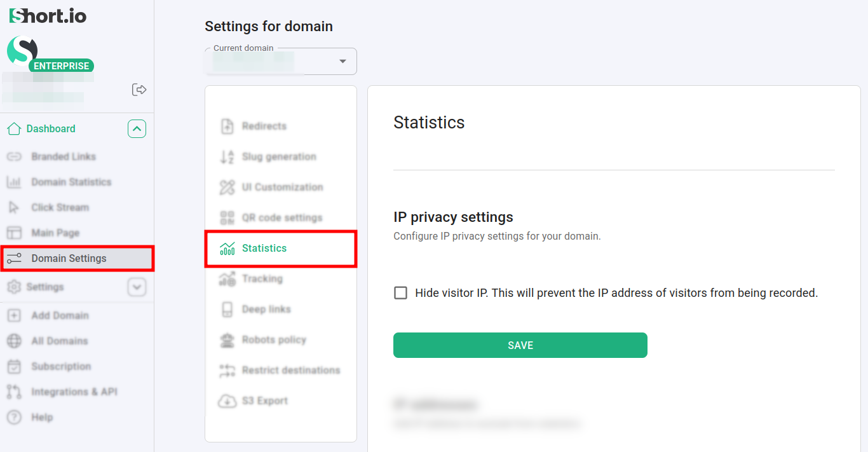Click the logout arrow icon

139,90
